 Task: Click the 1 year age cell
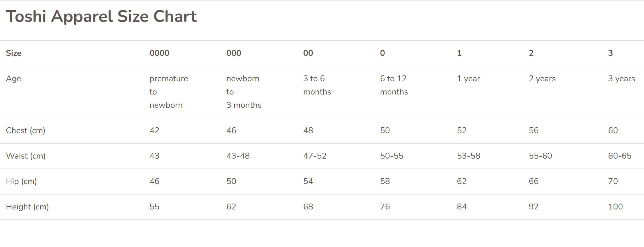468,79
